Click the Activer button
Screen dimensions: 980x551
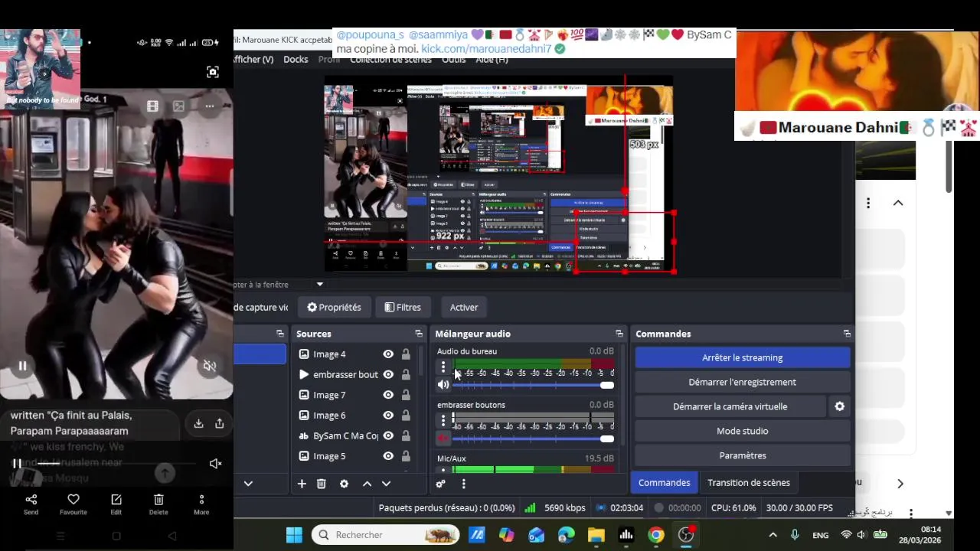[464, 308]
